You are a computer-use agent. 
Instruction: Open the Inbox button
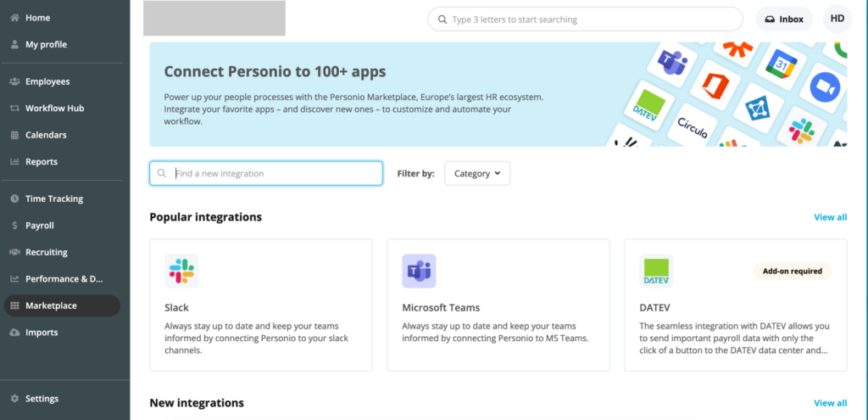tap(784, 20)
